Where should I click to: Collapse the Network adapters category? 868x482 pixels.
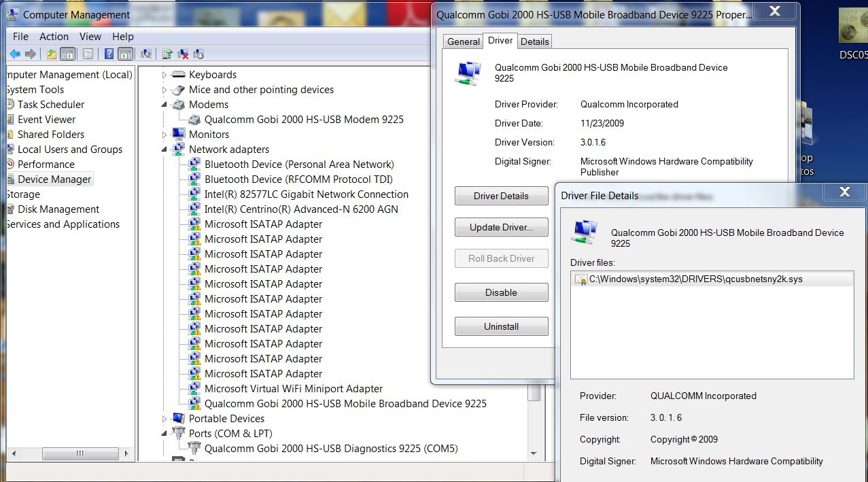tap(164, 150)
